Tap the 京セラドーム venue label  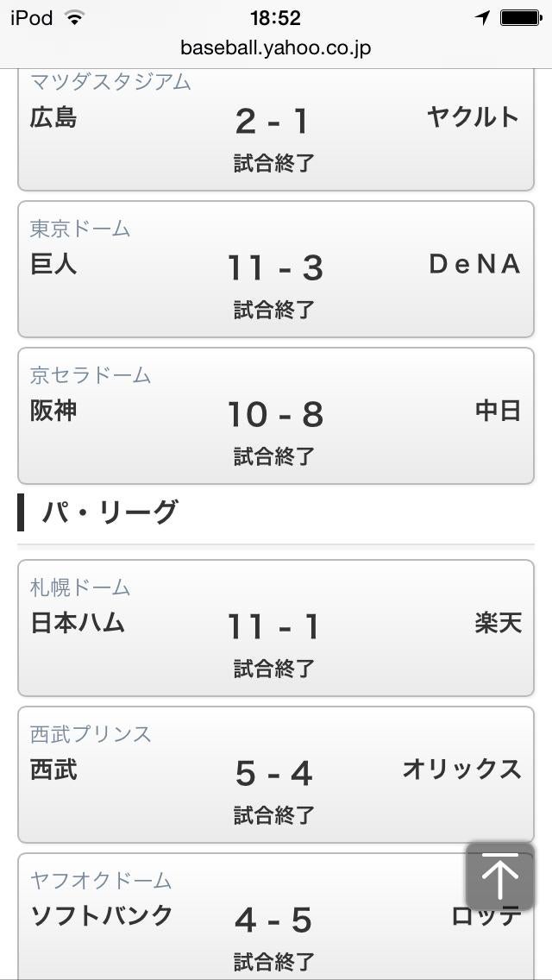(91, 375)
